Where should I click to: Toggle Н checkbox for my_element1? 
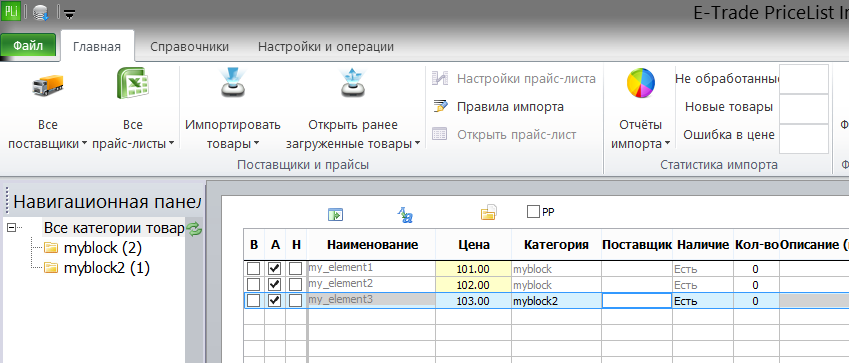pyautogui.click(x=295, y=269)
